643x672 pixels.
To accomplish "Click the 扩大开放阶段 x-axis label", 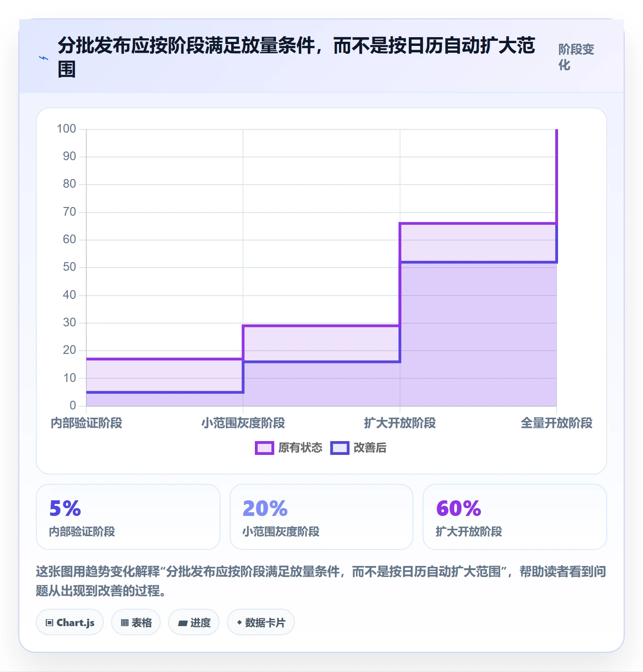I will (x=400, y=423).
